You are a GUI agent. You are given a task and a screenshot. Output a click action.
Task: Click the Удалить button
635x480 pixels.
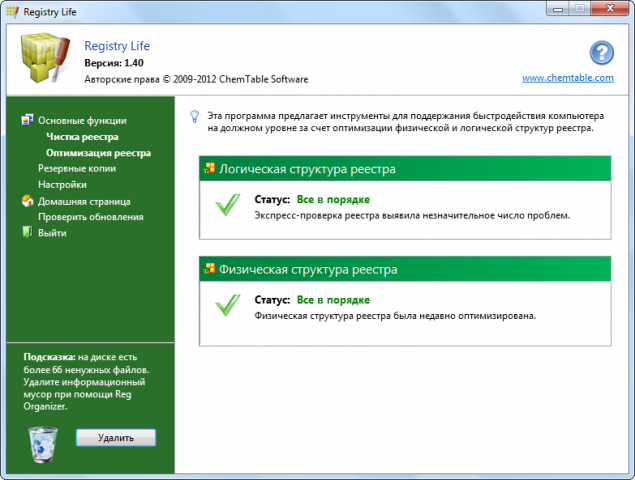pos(116,437)
